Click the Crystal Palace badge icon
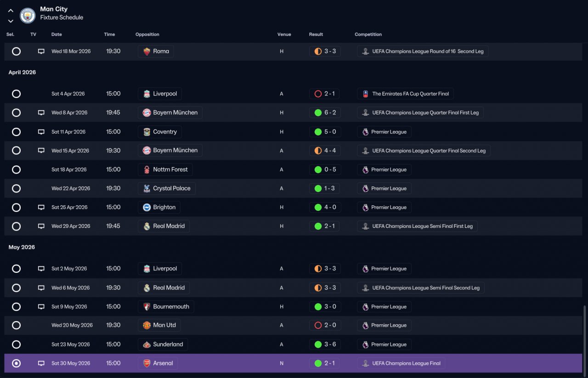Viewport: 588px width, 378px height. [147, 188]
